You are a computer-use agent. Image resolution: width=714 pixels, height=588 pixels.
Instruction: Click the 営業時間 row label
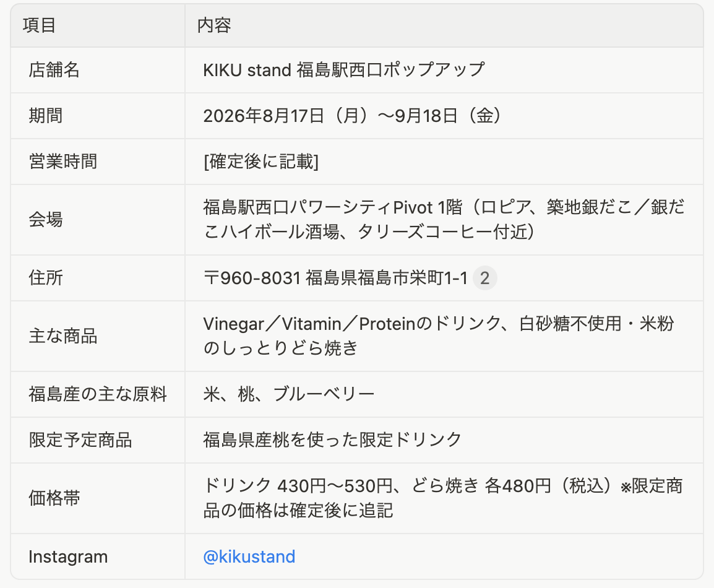coord(63,161)
